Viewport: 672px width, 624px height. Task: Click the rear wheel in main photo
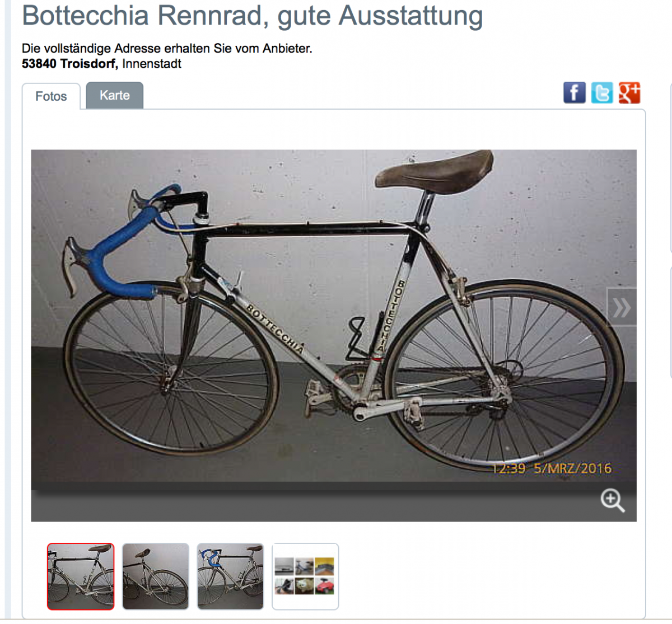(503, 374)
